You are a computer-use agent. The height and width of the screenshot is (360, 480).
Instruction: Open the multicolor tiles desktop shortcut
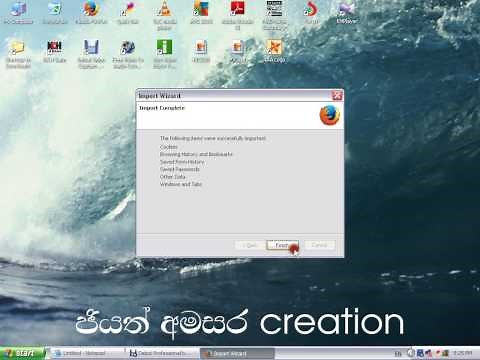click(x=201, y=13)
